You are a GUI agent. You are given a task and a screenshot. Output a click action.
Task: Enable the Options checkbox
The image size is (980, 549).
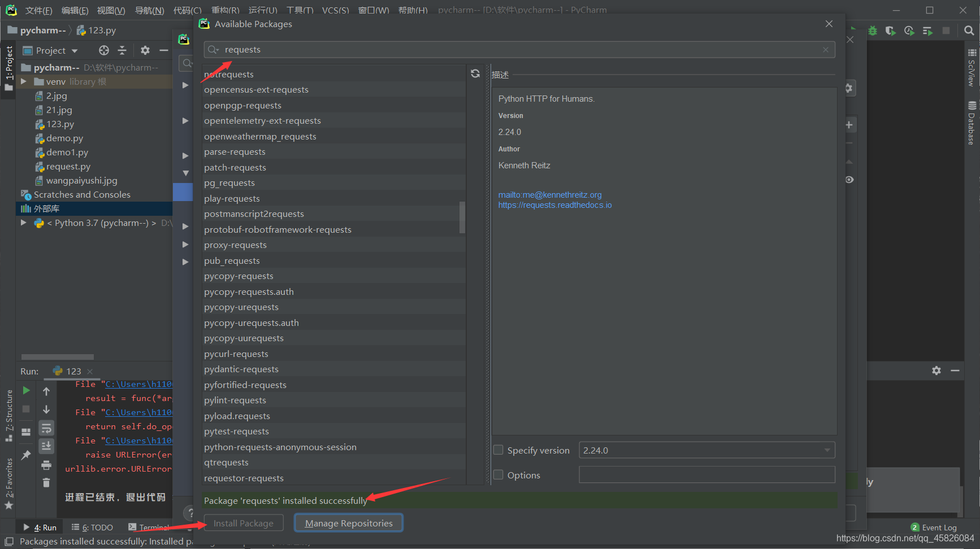click(498, 475)
